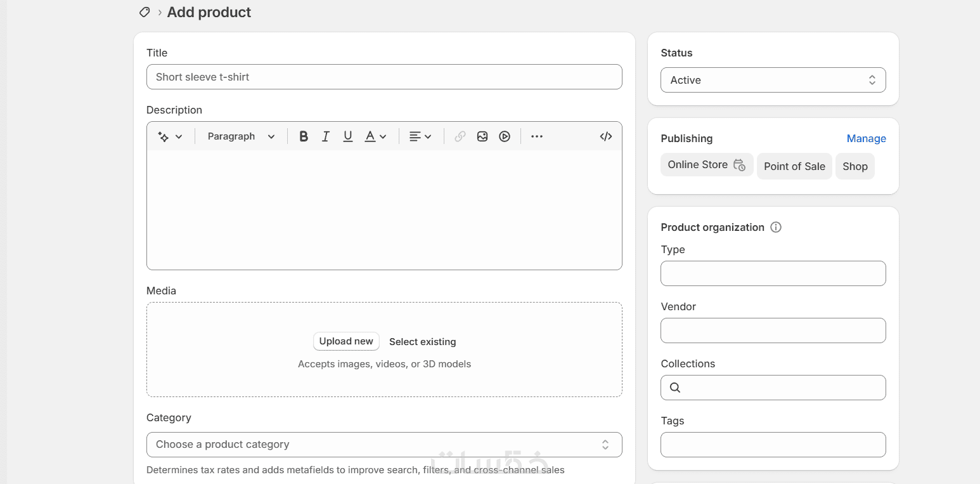
Task: Open AI magic text generation menu
Action: coord(170,136)
